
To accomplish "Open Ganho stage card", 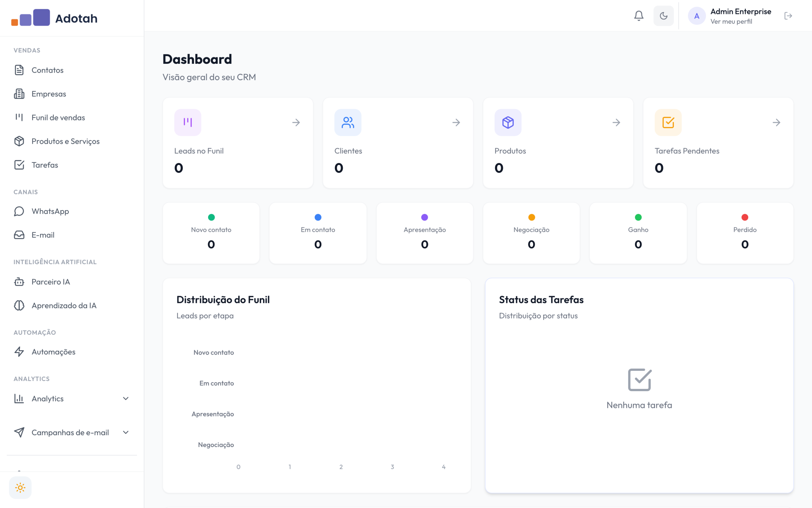I will [x=638, y=233].
